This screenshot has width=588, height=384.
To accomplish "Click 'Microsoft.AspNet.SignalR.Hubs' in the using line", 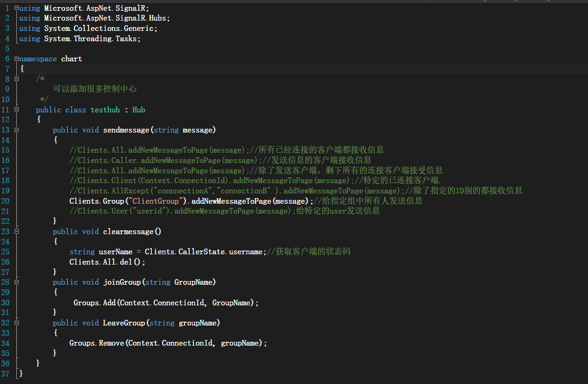I will click(x=105, y=18).
